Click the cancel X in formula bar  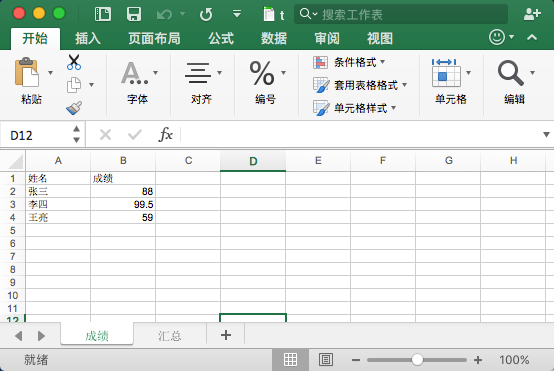[105, 135]
